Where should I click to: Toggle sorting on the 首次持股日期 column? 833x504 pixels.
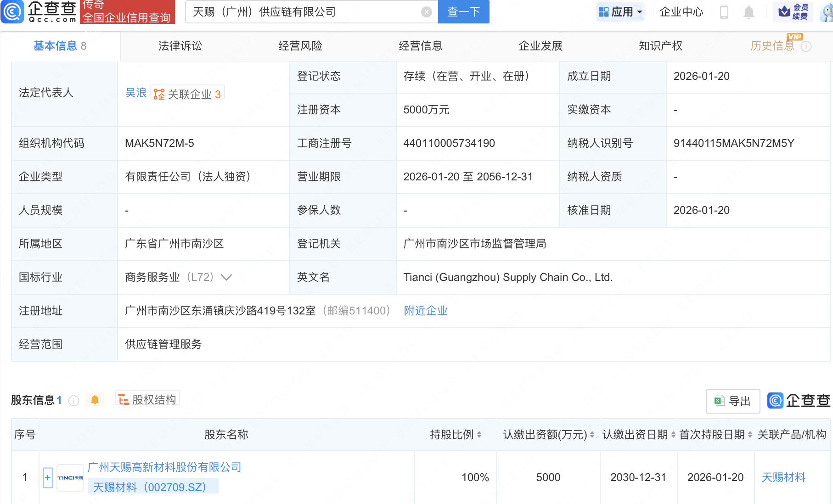point(750,435)
